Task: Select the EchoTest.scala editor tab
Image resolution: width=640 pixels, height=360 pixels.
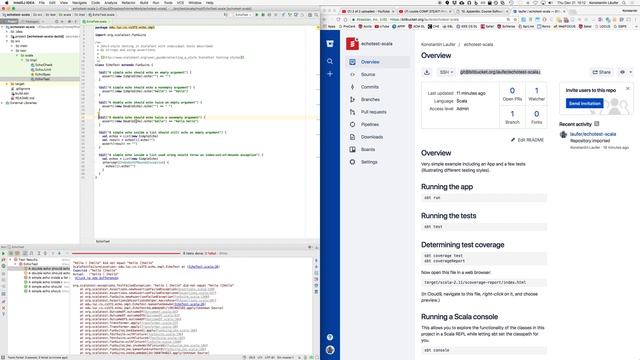Action: click(x=96, y=21)
